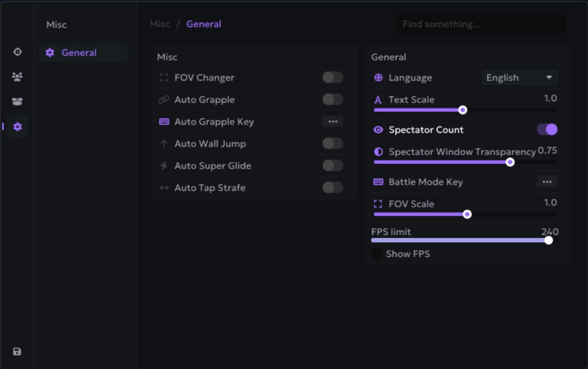Select the gear settings sidebar icon

(17, 127)
